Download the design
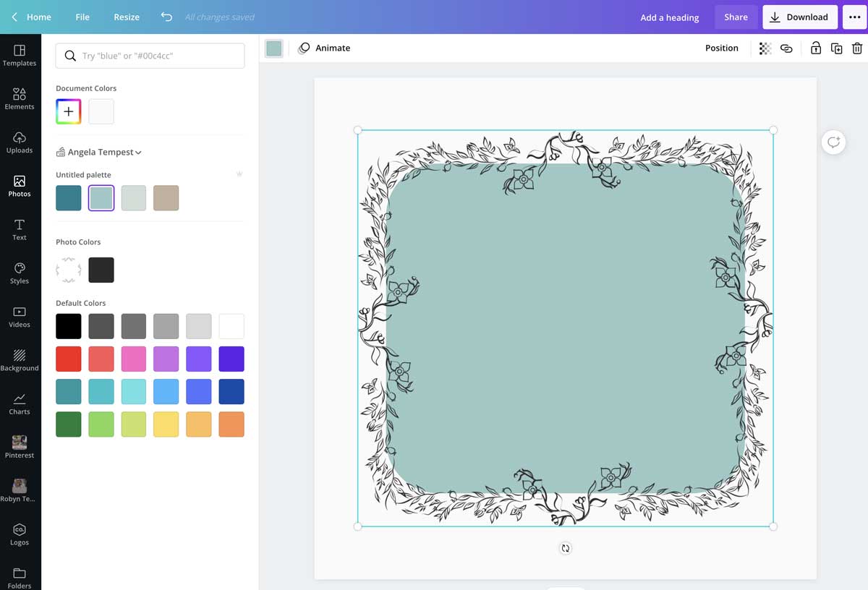This screenshot has width=868, height=590. tap(799, 17)
